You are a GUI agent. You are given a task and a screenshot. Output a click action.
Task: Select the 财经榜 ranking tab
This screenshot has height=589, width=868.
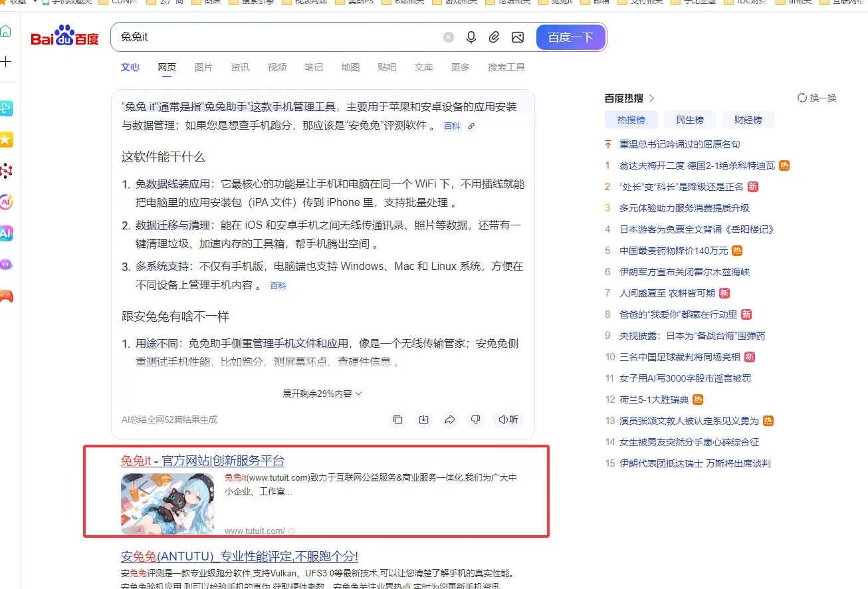[x=748, y=120]
